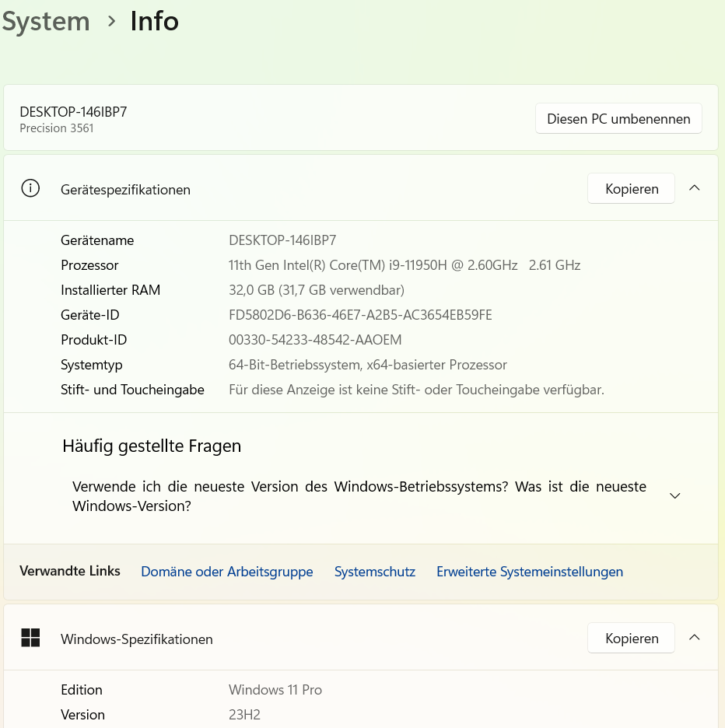Select the Stift- und Toucheingabe value text

417,390
